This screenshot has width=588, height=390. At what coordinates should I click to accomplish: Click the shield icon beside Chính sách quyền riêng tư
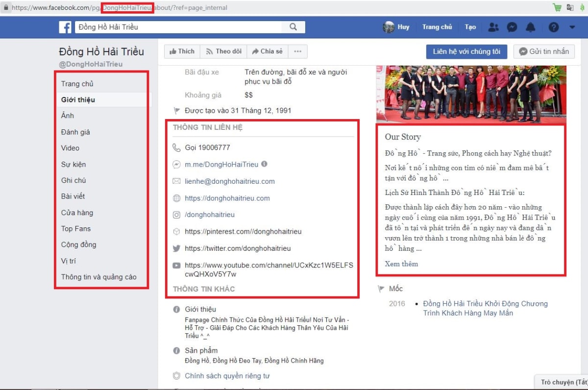[x=176, y=376]
